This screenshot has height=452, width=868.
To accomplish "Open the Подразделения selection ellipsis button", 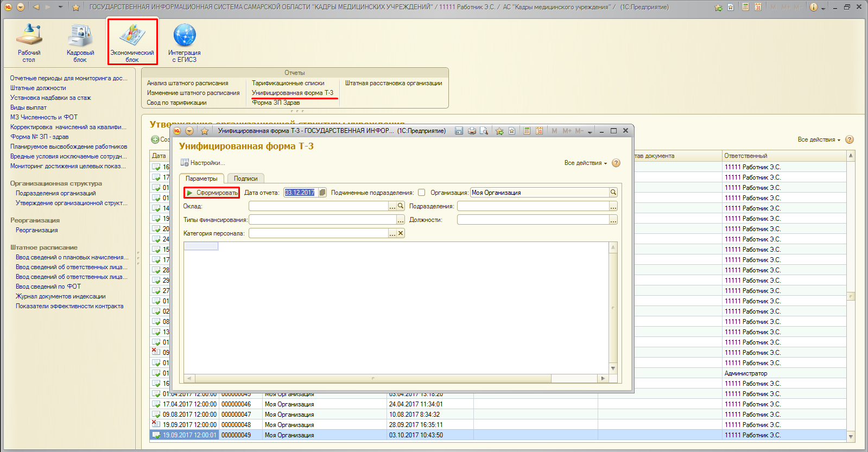I will click(613, 207).
